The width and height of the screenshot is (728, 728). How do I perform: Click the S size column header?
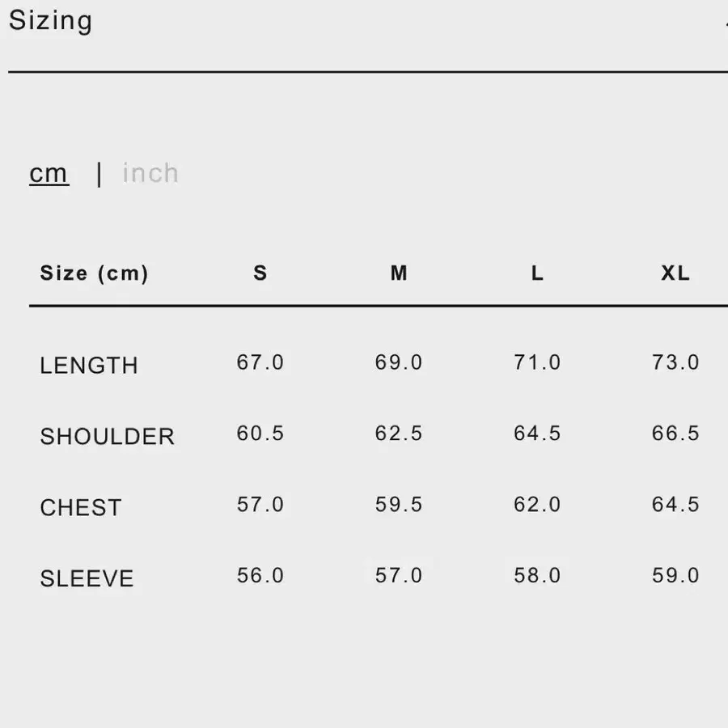click(x=260, y=273)
